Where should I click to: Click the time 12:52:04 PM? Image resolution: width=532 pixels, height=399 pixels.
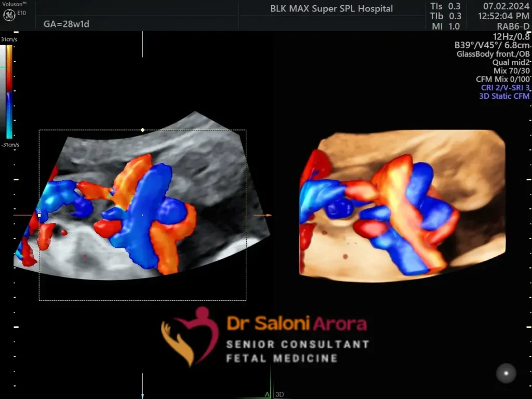click(503, 16)
